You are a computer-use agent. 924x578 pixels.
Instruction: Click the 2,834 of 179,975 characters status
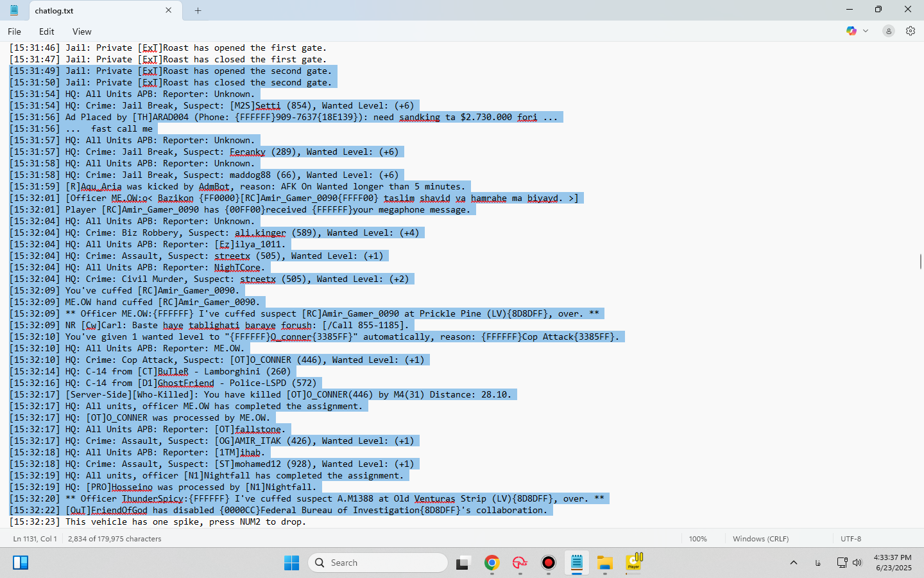point(115,539)
